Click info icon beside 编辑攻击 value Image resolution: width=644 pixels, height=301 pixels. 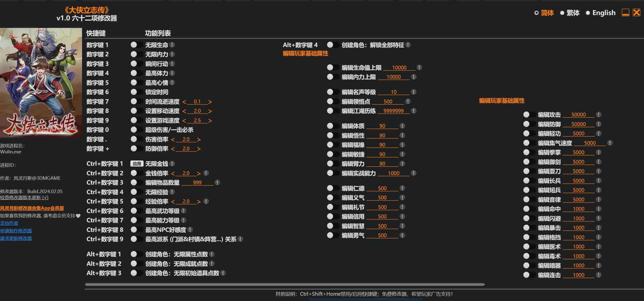pyautogui.click(x=599, y=115)
